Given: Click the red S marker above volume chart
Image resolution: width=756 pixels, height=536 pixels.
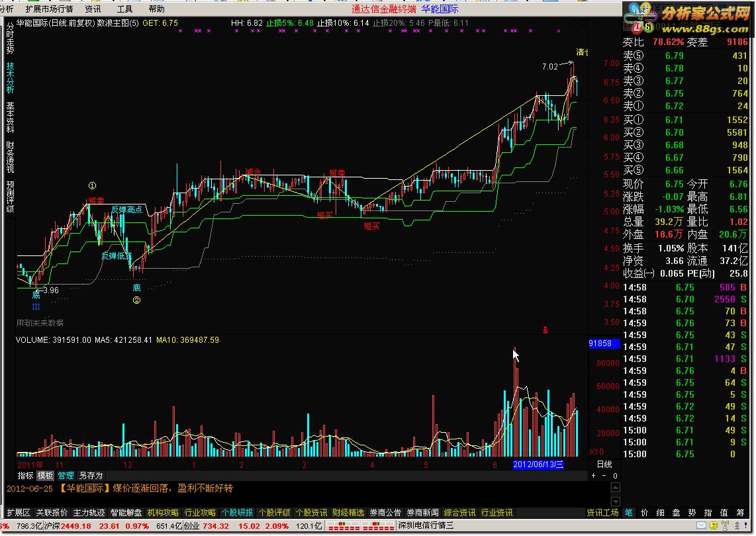Looking at the screenshot, I should (545, 330).
